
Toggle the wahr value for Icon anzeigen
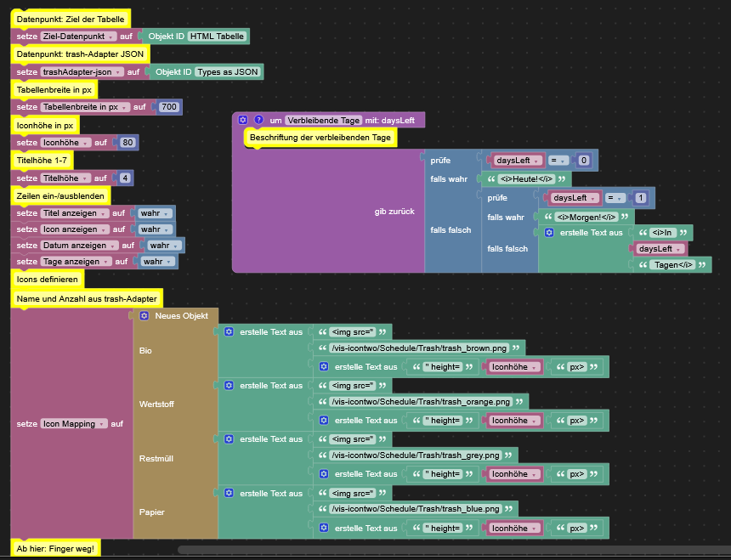click(156, 229)
